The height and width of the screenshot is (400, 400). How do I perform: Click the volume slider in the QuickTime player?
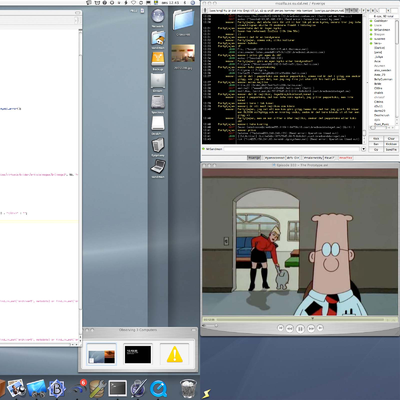(211, 325)
